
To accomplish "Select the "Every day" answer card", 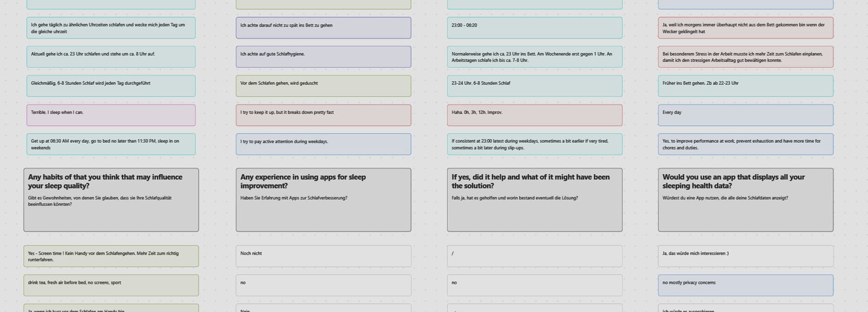I will pyautogui.click(x=745, y=115).
